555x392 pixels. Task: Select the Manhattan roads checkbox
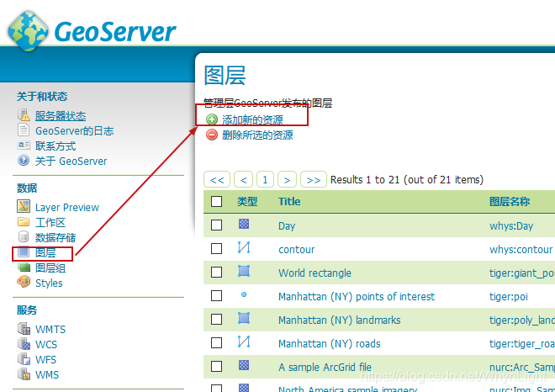coord(217,342)
